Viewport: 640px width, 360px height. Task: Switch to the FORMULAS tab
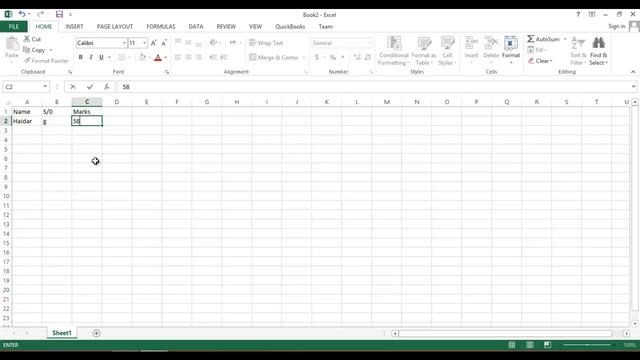pos(160,27)
